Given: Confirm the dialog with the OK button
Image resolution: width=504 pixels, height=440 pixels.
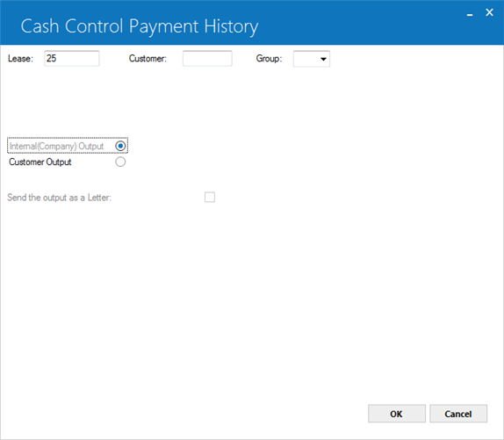Looking at the screenshot, I should [397, 414].
